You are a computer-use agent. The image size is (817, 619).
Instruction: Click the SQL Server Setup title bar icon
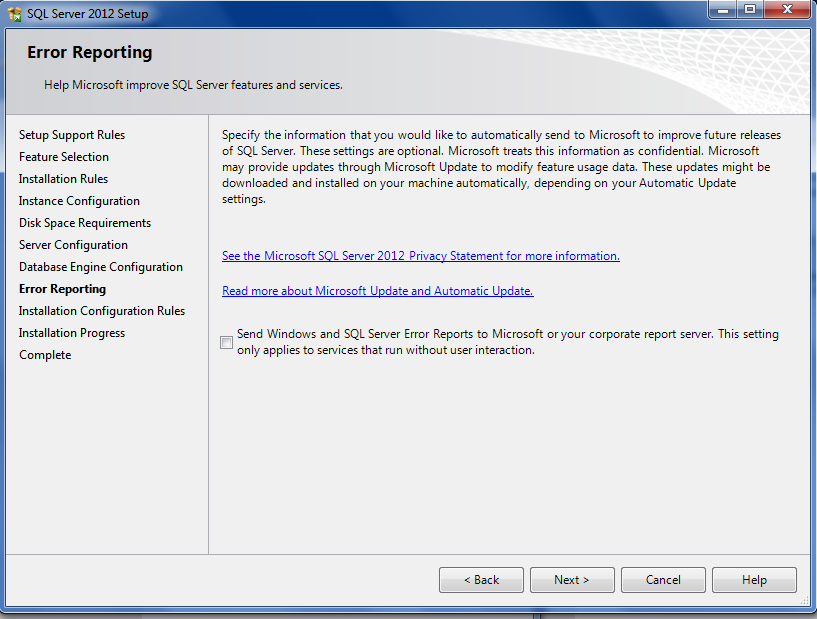click(15, 14)
